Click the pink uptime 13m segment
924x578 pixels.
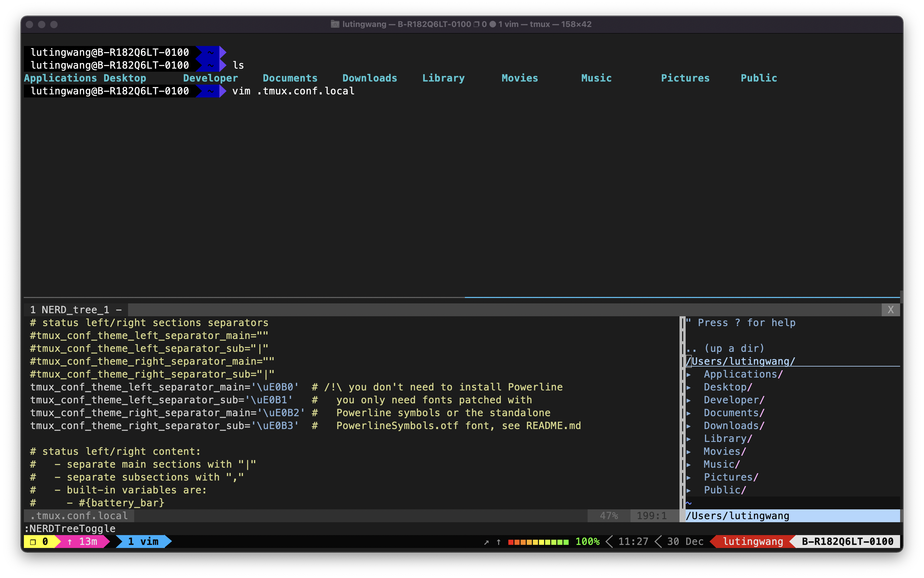82,541
